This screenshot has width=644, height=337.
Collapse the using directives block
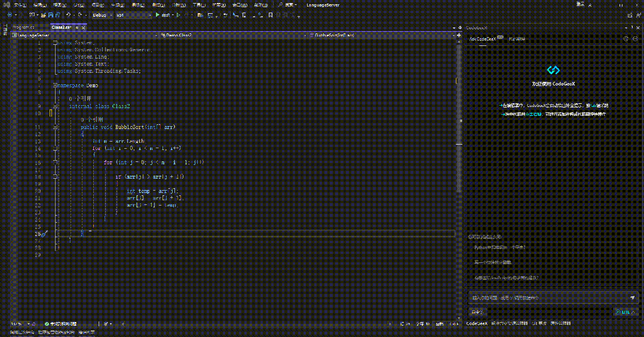(x=55, y=42)
